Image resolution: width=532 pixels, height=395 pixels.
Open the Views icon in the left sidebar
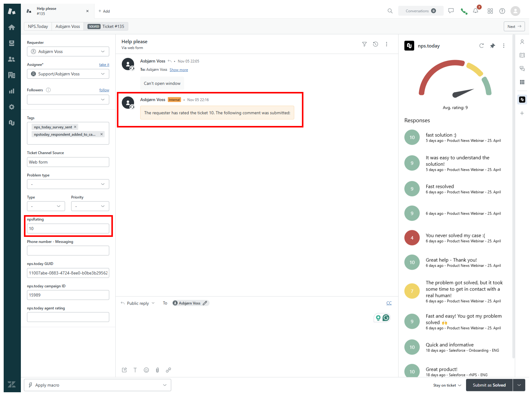coord(12,43)
